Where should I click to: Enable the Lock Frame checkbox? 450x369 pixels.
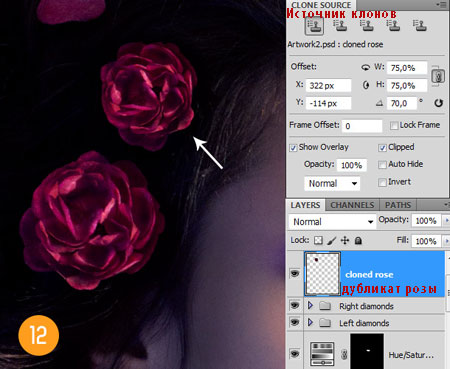394,126
